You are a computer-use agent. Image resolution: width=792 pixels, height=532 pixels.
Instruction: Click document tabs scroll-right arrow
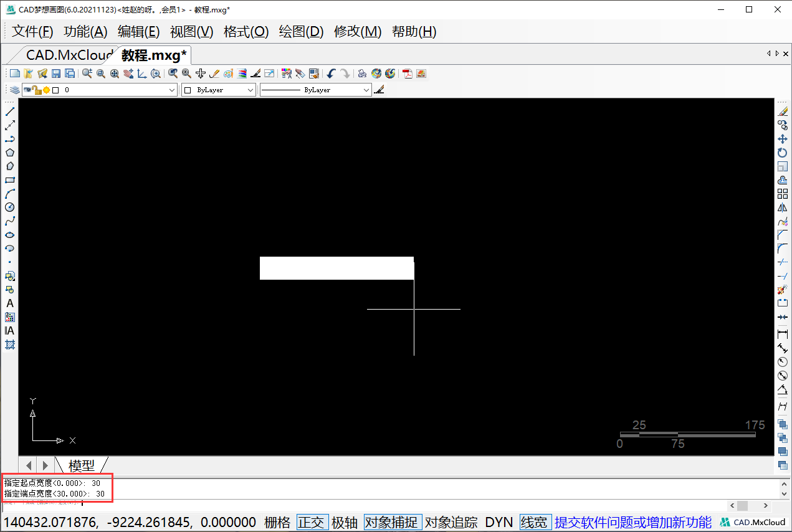point(777,54)
